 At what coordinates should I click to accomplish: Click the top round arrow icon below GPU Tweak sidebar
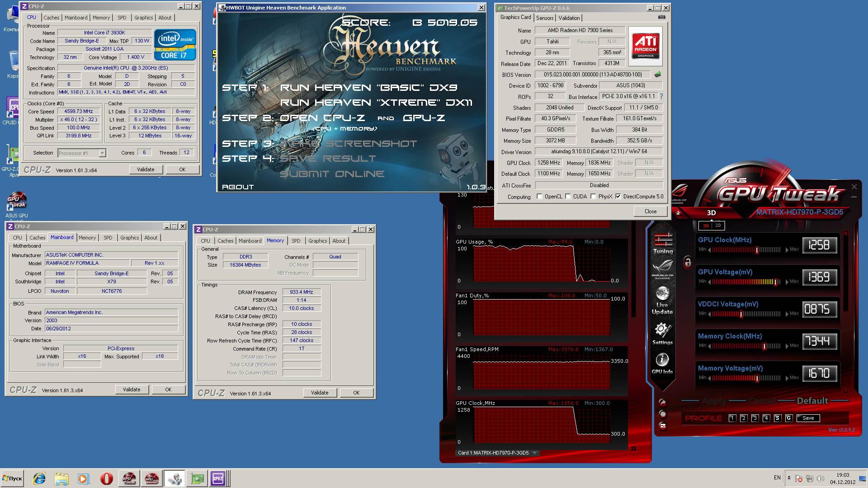(x=663, y=402)
